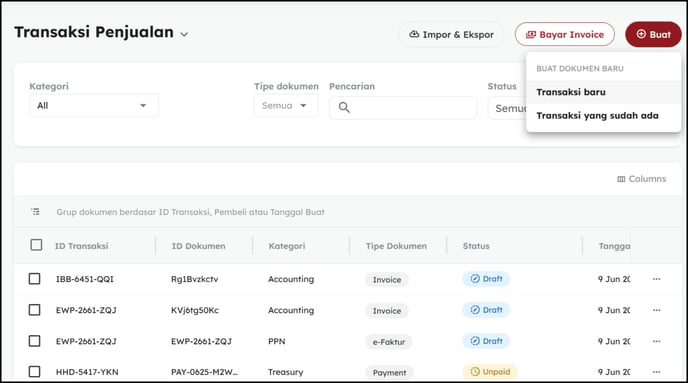688x383 pixels.
Task: Expand the Kategori dropdown showing All
Action: point(94,106)
